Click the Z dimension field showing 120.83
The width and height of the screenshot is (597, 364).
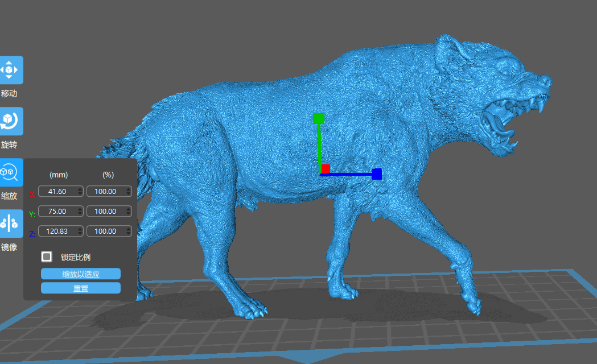[57, 231]
